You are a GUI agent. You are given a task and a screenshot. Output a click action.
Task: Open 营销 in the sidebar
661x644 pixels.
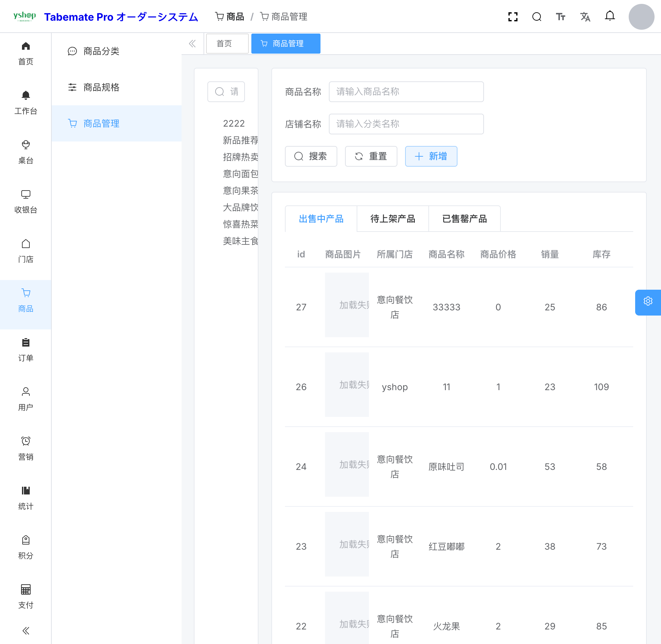[26, 449]
